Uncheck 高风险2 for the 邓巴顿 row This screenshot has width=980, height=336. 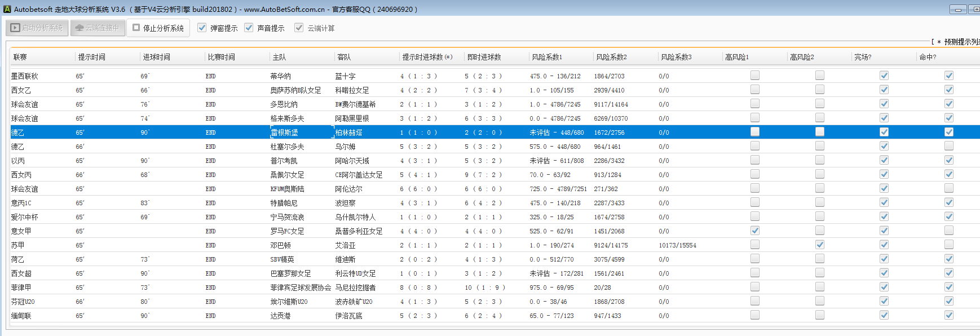click(x=820, y=245)
